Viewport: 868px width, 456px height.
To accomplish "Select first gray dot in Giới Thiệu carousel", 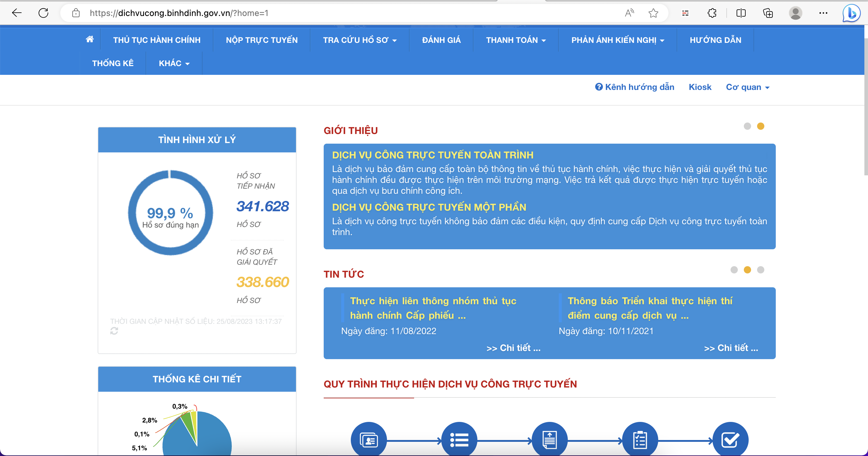I will coord(747,126).
